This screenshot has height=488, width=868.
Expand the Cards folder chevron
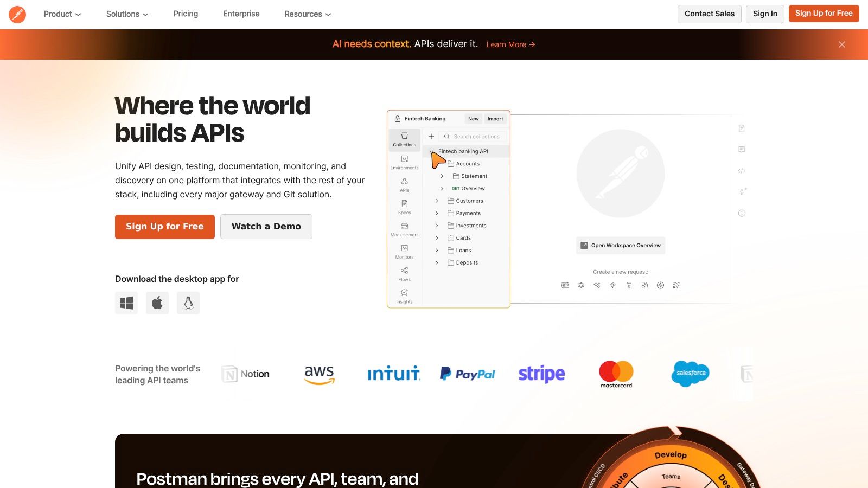pyautogui.click(x=437, y=238)
